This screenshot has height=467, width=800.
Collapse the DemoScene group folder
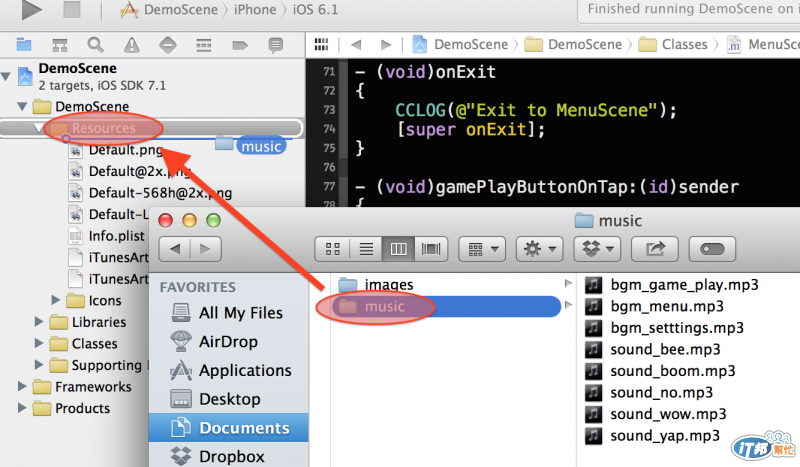(x=22, y=106)
